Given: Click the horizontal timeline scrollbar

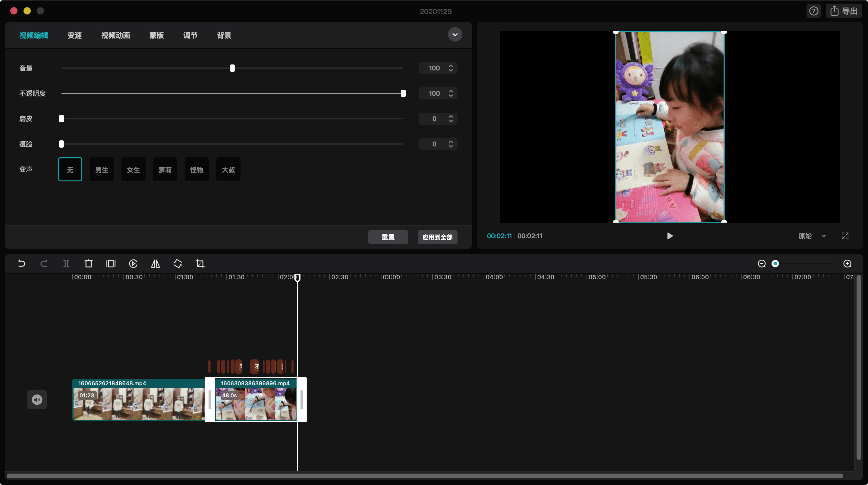Looking at the screenshot, I should (425, 476).
